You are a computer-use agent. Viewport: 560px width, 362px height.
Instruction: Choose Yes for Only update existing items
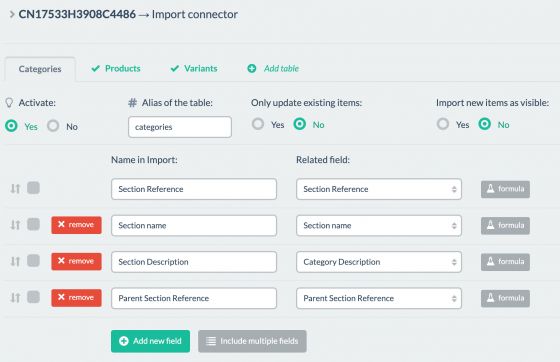click(x=258, y=124)
